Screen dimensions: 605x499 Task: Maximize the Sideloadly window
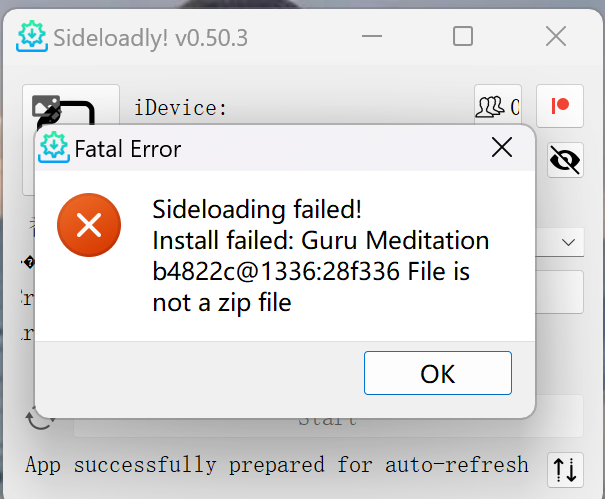coord(462,37)
